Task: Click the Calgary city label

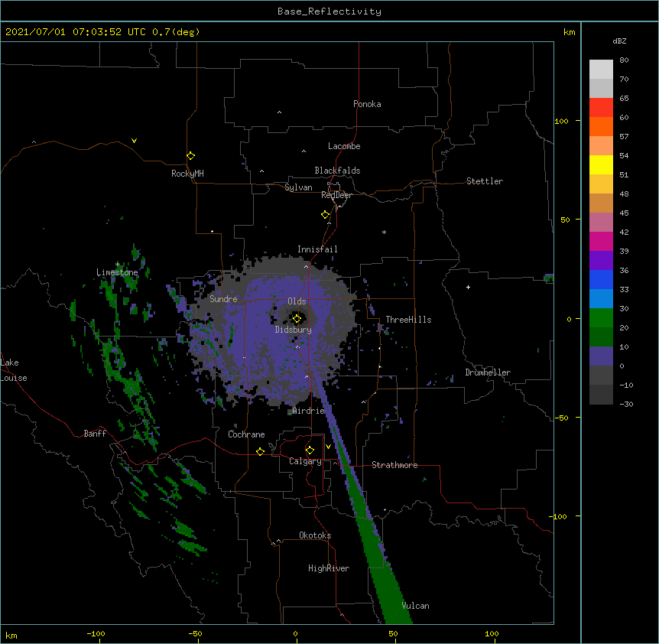Action: 305,461
